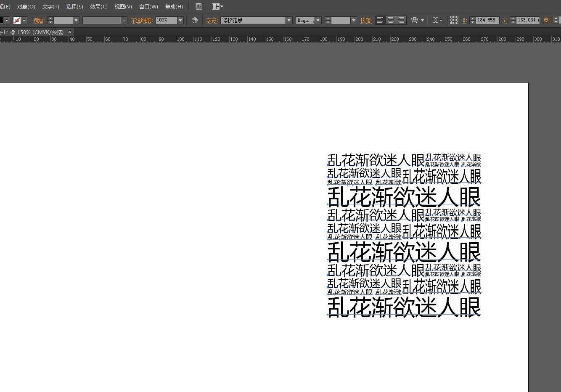Open the 效果 menu
The height and width of the screenshot is (392, 561).
click(x=98, y=6)
